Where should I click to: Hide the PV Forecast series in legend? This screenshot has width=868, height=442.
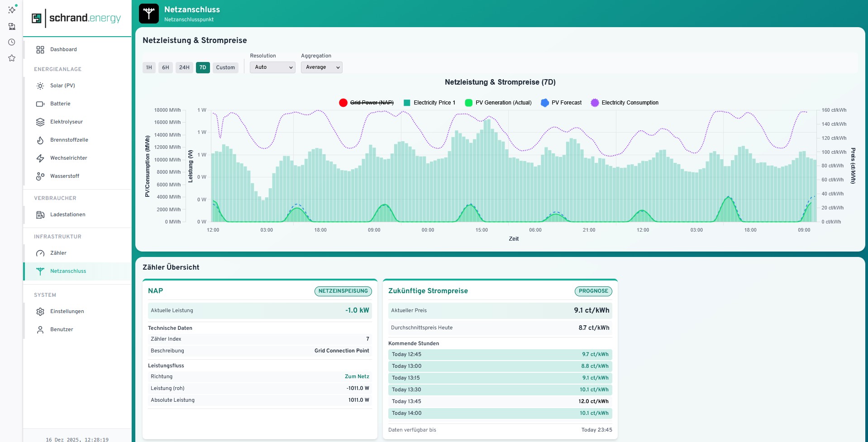click(561, 103)
